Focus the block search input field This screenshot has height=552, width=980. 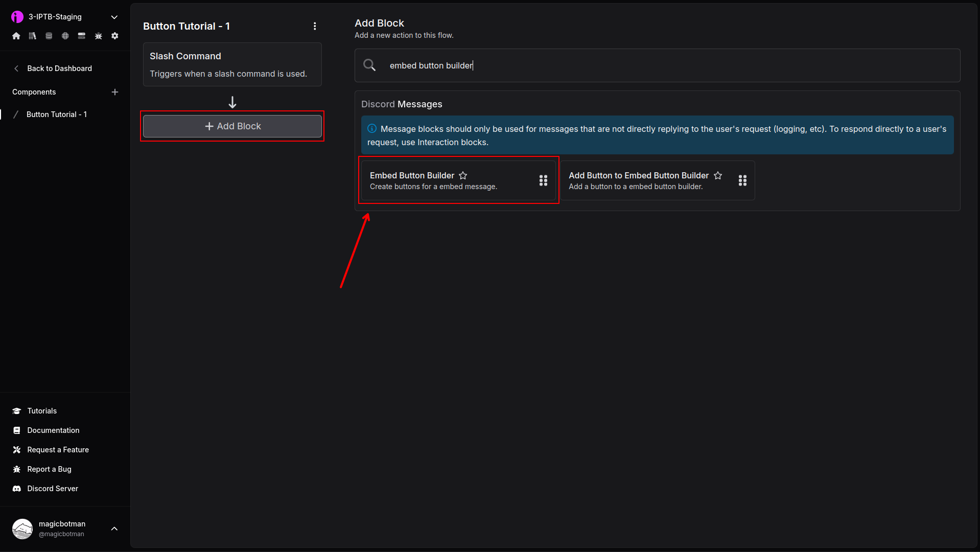click(x=657, y=65)
